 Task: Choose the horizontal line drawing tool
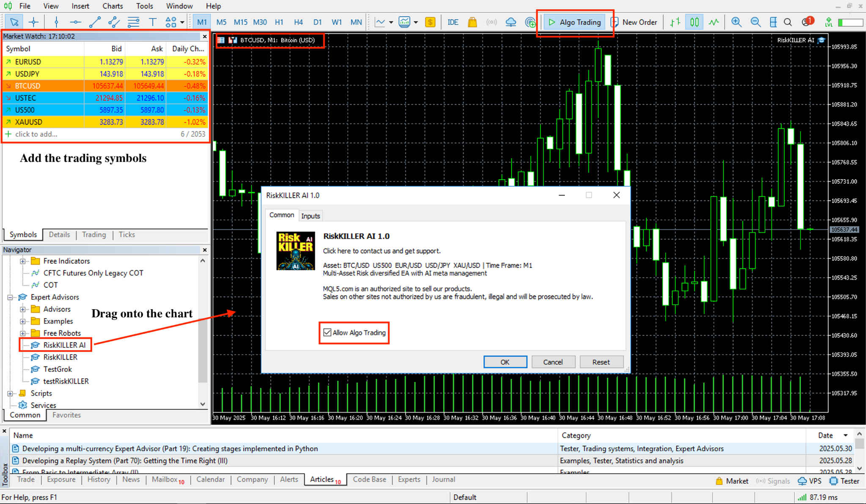point(75,22)
